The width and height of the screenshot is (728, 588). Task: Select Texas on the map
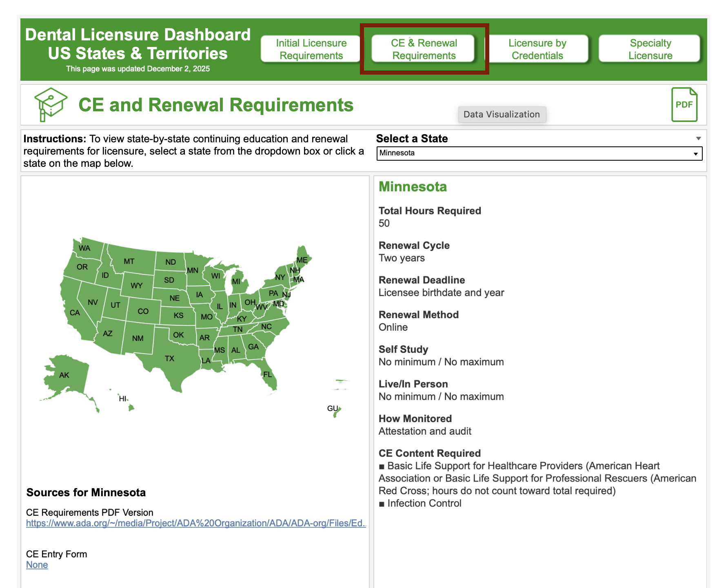(169, 358)
